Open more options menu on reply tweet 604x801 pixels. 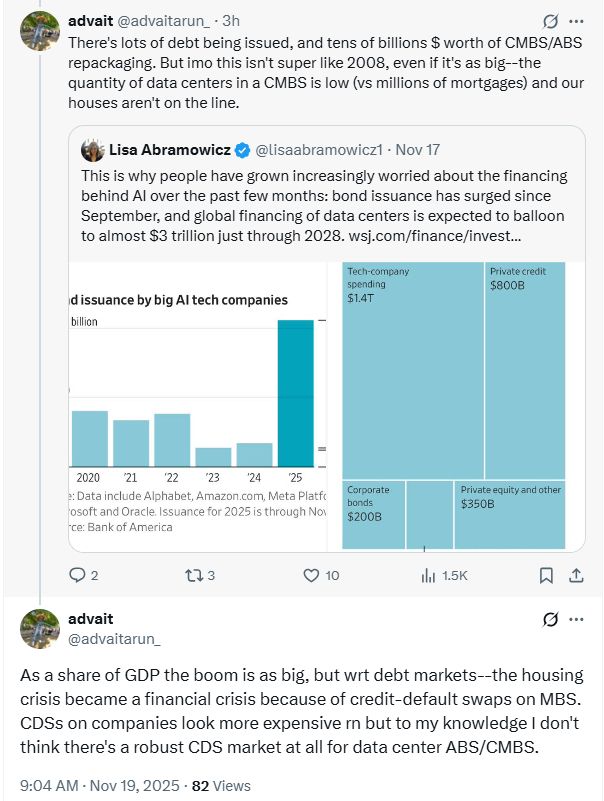[576, 620]
